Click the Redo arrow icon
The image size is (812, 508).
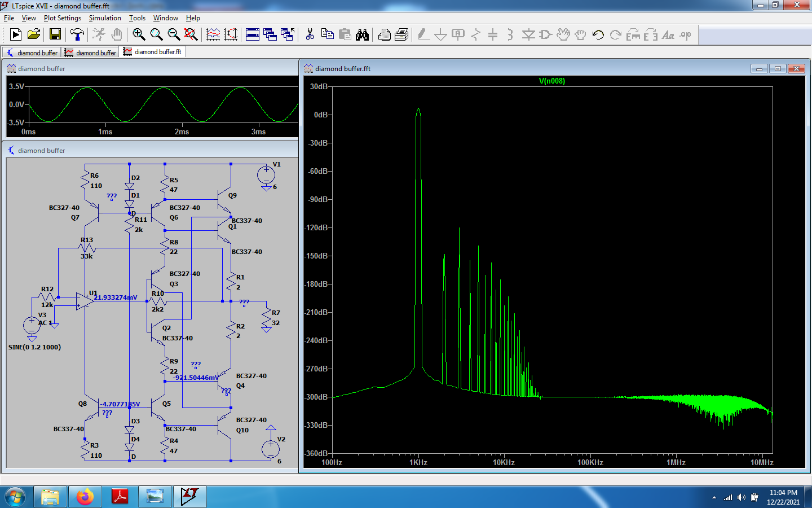point(616,35)
